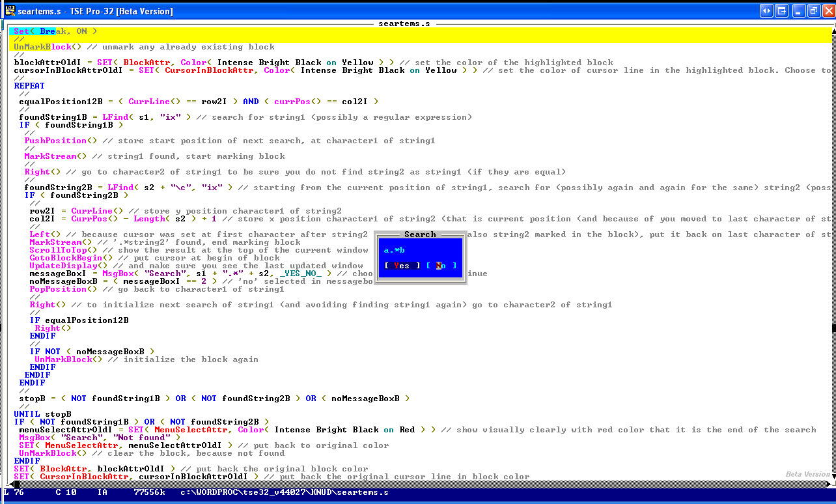This screenshot has height=504, width=836.
Task: Click the window-with-arrow title bar button
Action: click(781, 10)
